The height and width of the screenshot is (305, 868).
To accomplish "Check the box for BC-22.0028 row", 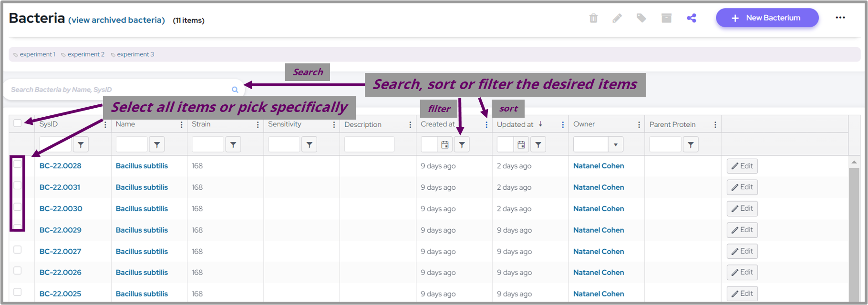I will (x=18, y=164).
